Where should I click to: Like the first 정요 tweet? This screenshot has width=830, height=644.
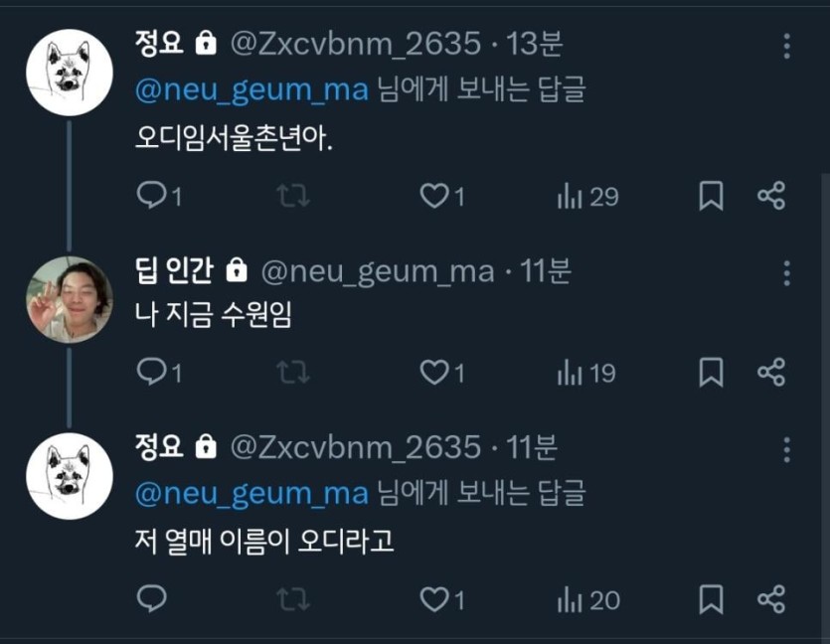434,197
